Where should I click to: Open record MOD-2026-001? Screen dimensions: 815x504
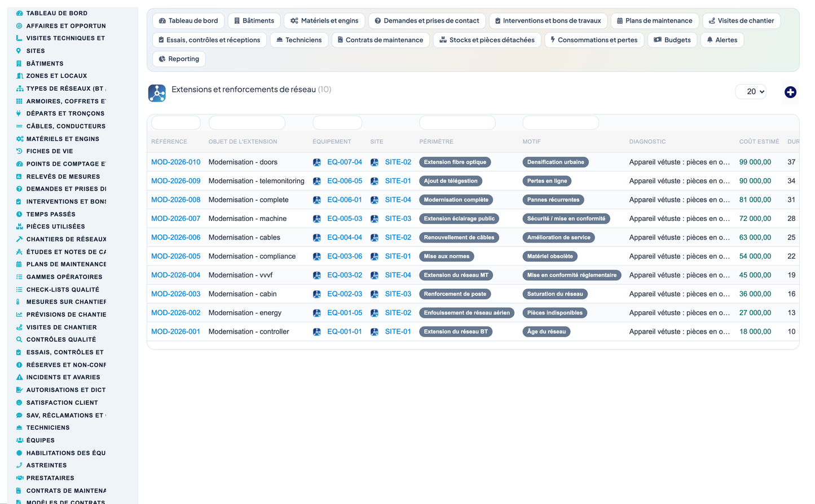175,332
